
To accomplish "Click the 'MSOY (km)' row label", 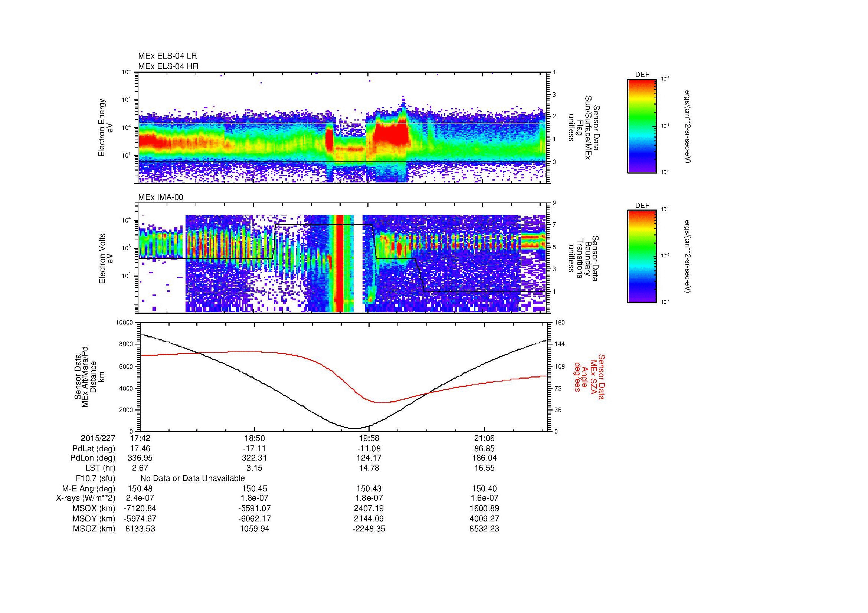I will [94, 518].
